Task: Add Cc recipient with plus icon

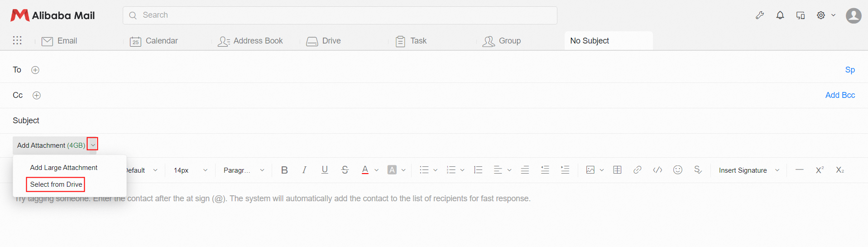Action: point(37,95)
